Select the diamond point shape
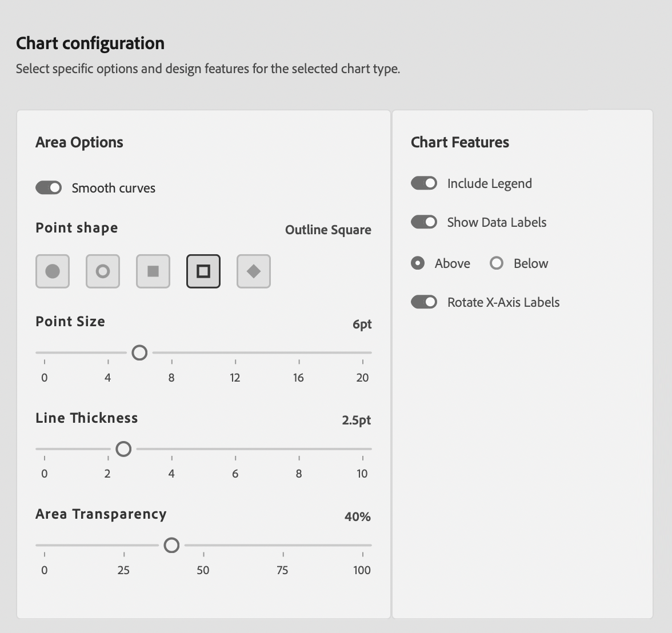 click(x=254, y=271)
